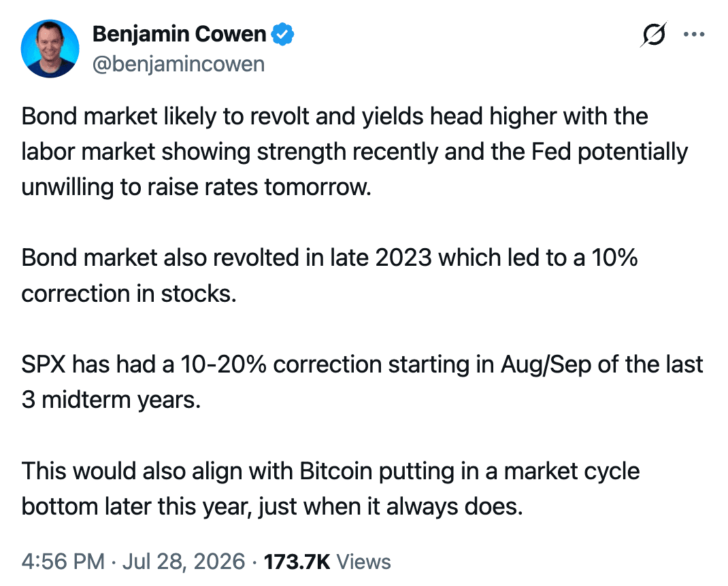Click the "Aug/Sep" text in the tweet
This screenshot has height=586, width=728.
546,365
